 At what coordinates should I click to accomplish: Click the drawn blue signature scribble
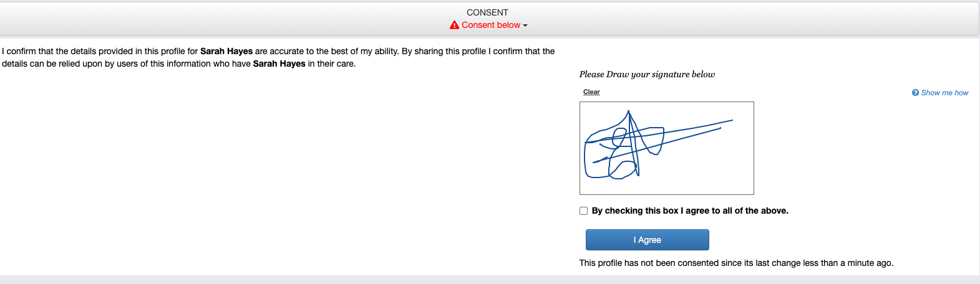coord(630,143)
